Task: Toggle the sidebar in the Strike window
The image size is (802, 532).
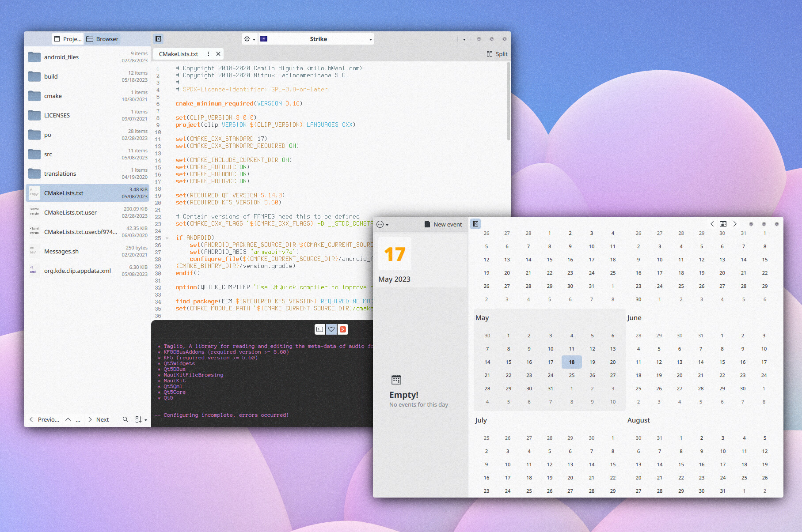Action: click(x=158, y=39)
